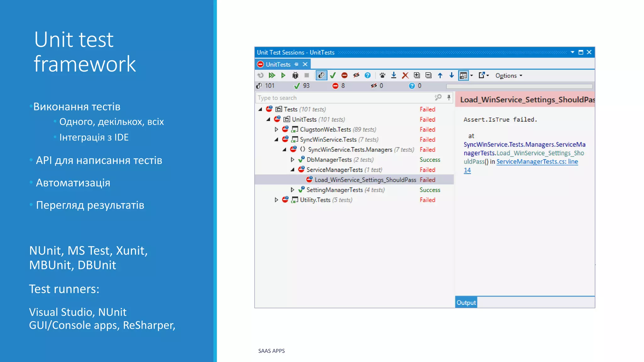Click the Expand All plus icon
Screen dimensions: 644x362
417,75
